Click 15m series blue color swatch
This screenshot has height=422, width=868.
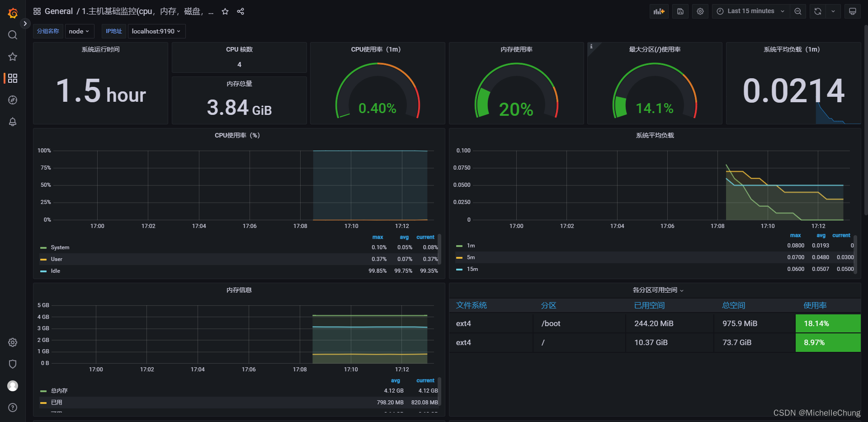point(459,270)
